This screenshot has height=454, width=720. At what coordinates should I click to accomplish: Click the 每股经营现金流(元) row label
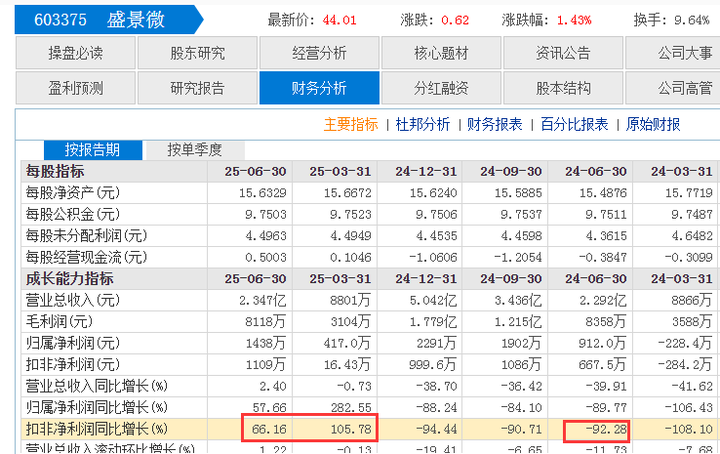click(x=86, y=257)
